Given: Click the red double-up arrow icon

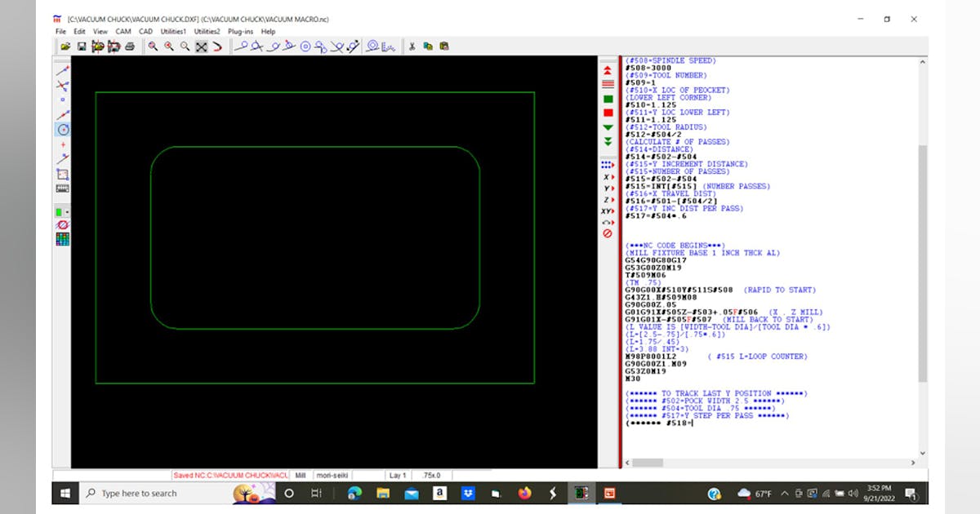Looking at the screenshot, I should point(608,71).
